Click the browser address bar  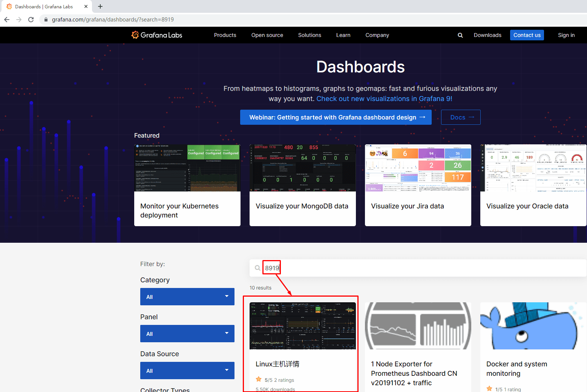313,20
